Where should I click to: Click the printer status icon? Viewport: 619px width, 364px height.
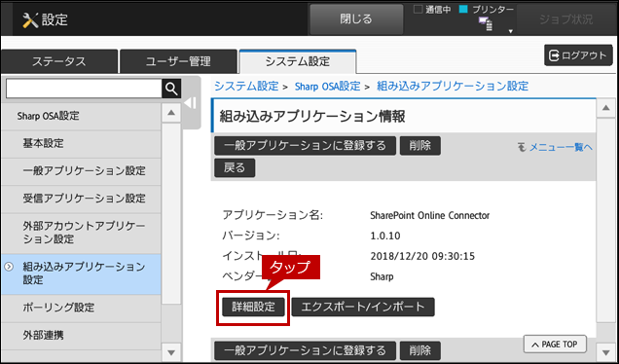pyautogui.click(x=486, y=23)
